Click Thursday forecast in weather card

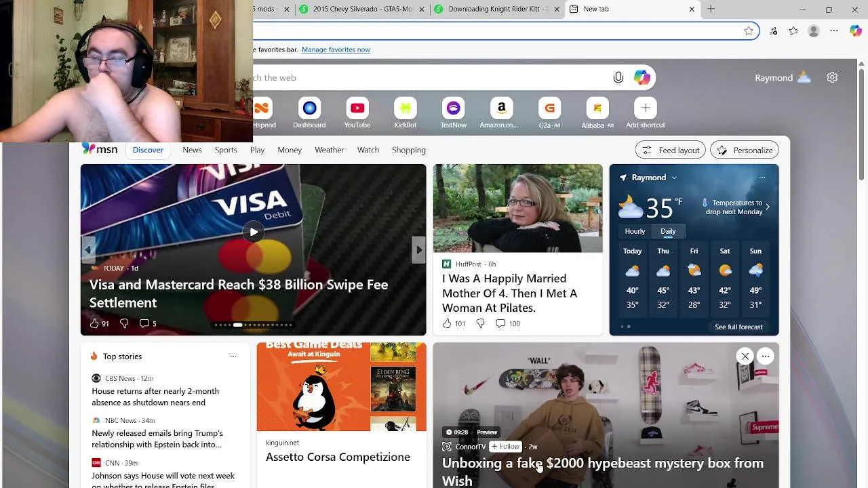(x=663, y=279)
